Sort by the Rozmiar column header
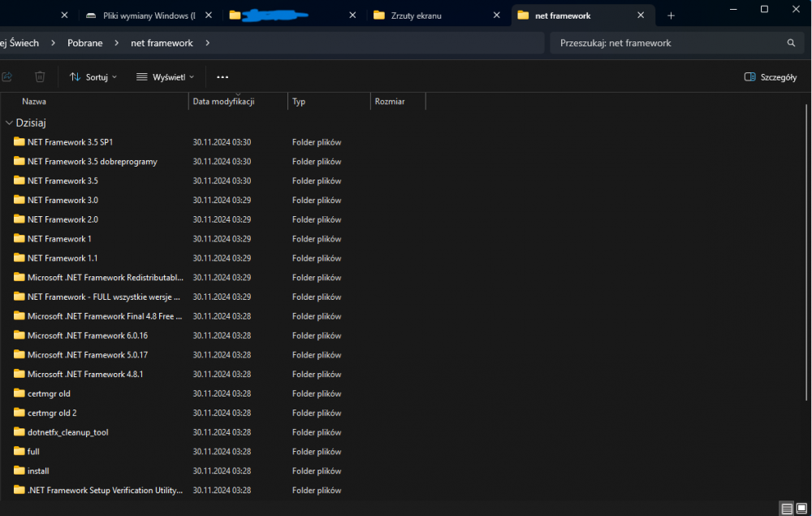The width and height of the screenshot is (812, 516). (390, 102)
